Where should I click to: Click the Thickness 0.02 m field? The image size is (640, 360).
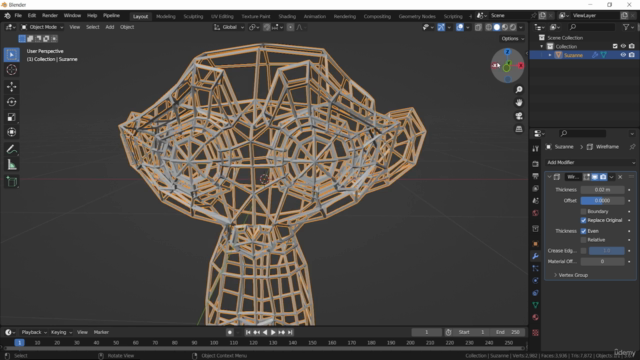(x=602, y=190)
